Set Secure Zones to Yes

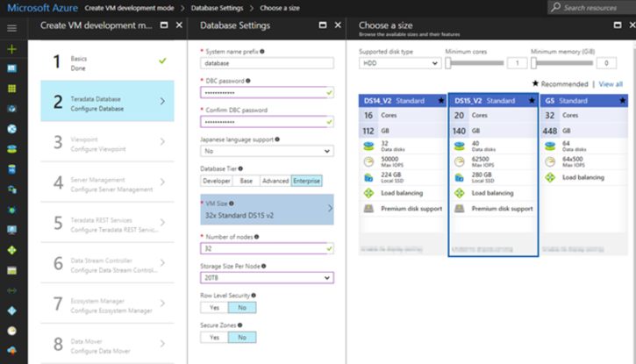click(214, 337)
